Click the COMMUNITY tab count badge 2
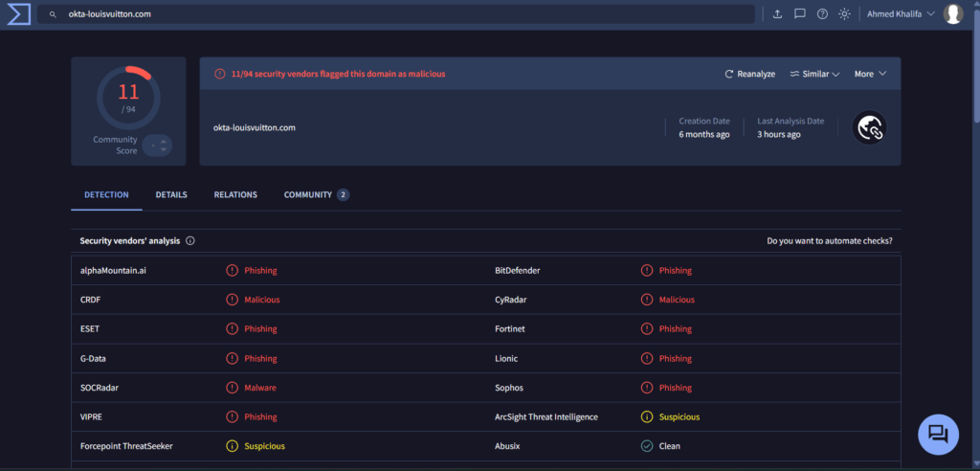This screenshot has width=980, height=471. 344,195
